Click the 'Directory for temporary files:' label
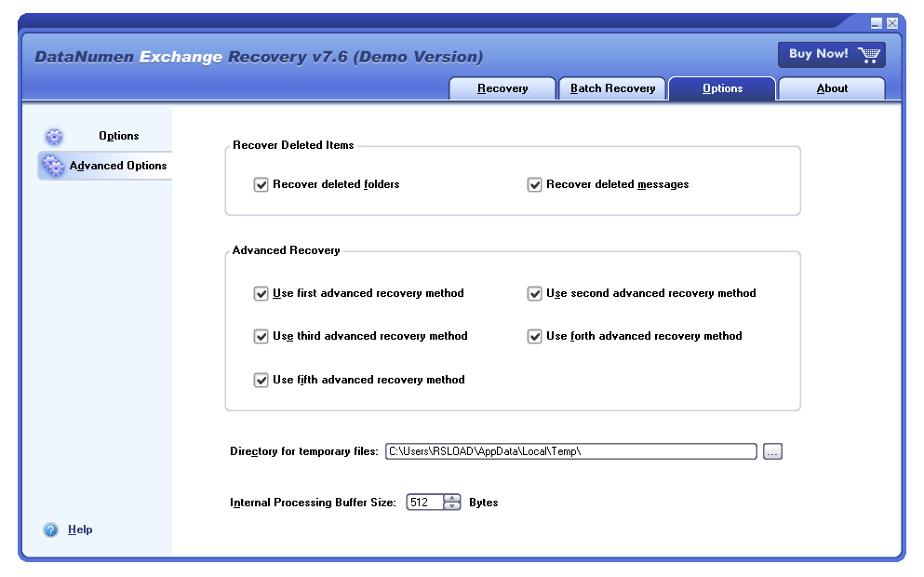924x577 pixels. point(304,451)
